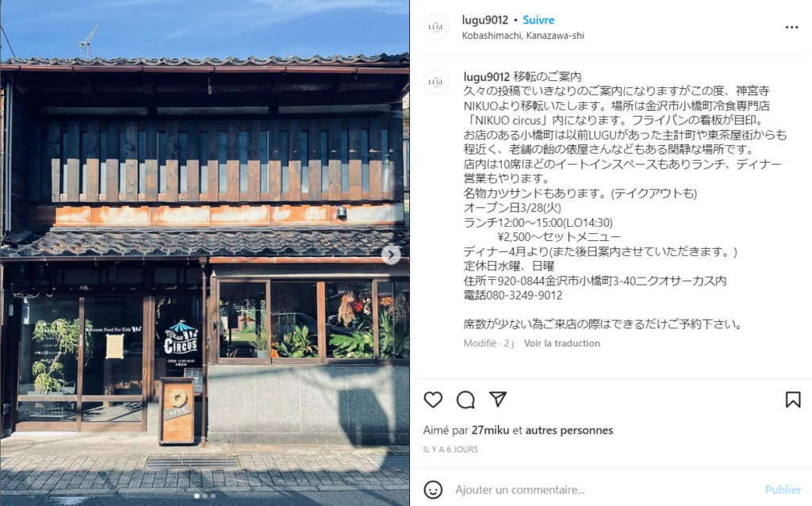
Task: Save post with bookmark icon
Action: tap(793, 400)
